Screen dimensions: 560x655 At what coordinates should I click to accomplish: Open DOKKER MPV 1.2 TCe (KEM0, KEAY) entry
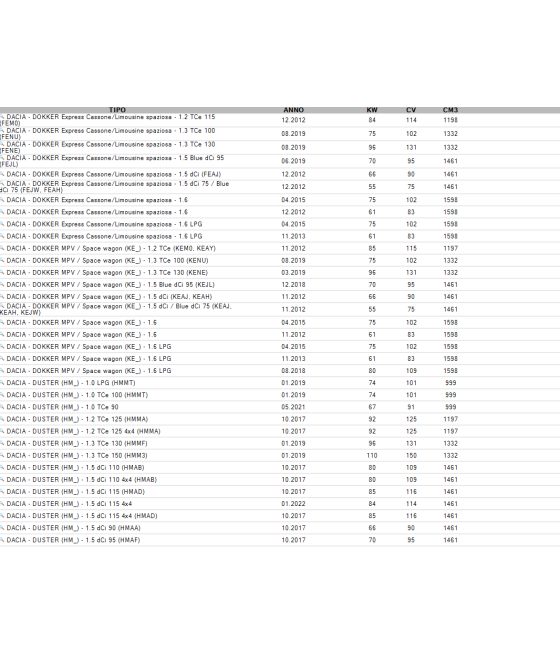point(111,248)
